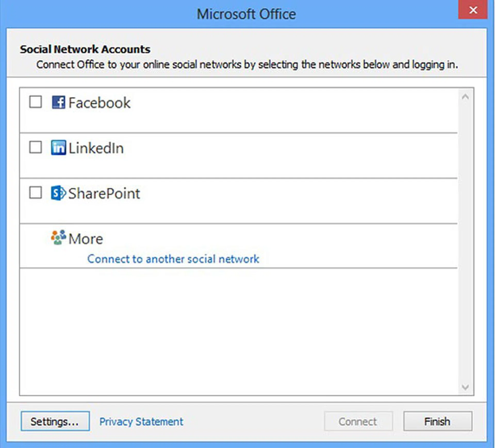495x448 pixels.
Task: Click the LinkedIn logo icon
Action: (x=59, y=148)
